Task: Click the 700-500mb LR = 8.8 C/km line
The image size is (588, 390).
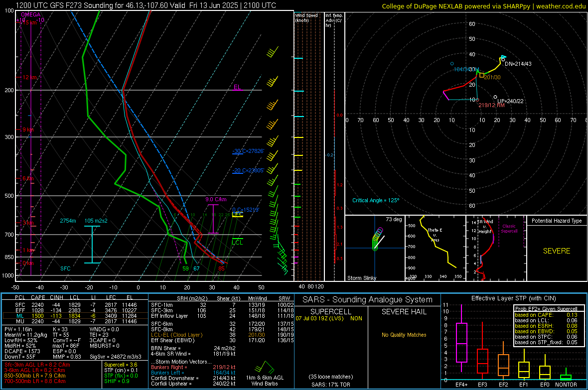Action: (35, 381)
